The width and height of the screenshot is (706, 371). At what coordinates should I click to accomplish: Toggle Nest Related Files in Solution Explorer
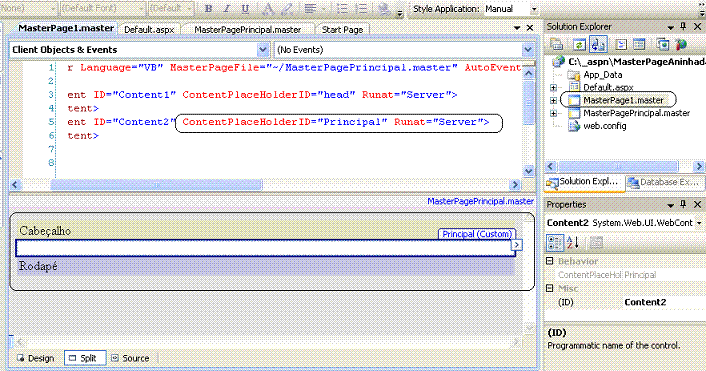pyautogui.click(x=598, y=44)
